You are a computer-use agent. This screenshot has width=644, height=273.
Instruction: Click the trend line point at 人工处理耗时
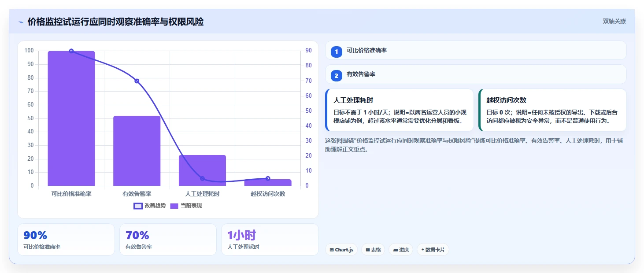coord(202,178)
